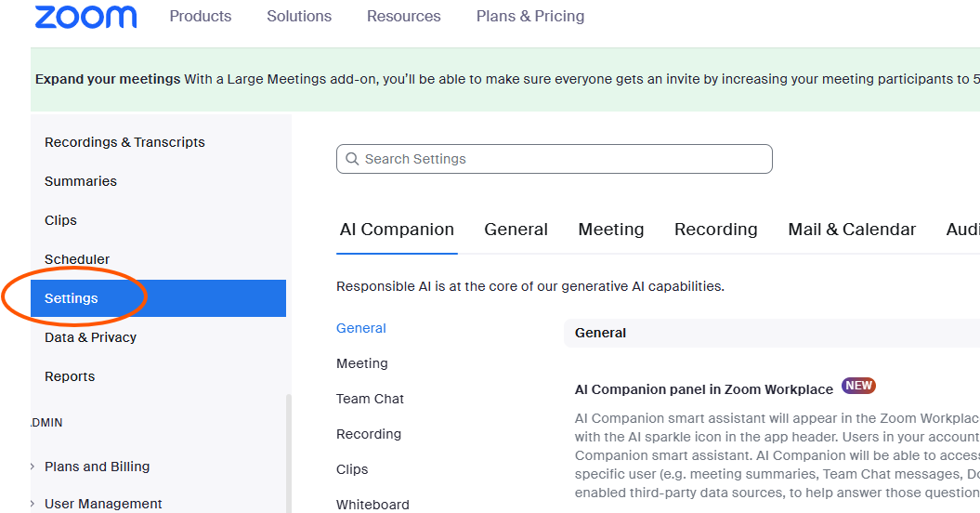Go to Plans & Pricing
Viewport: 980px width, 513px height.
(530, 17)
